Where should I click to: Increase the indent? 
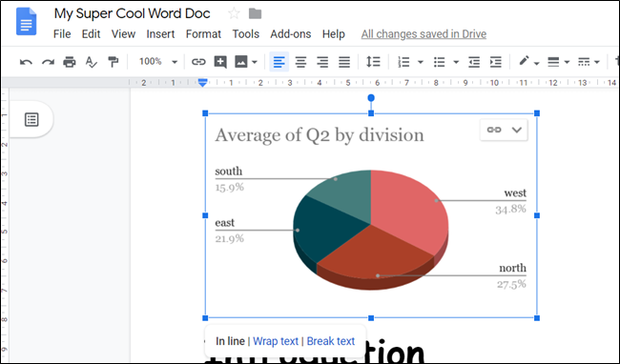click(x=495, y=62)
